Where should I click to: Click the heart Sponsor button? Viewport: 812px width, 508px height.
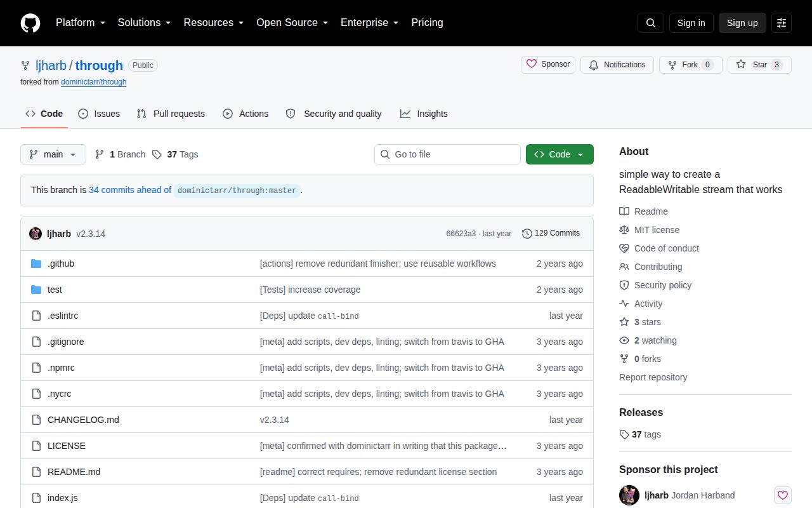click(548, 65)
